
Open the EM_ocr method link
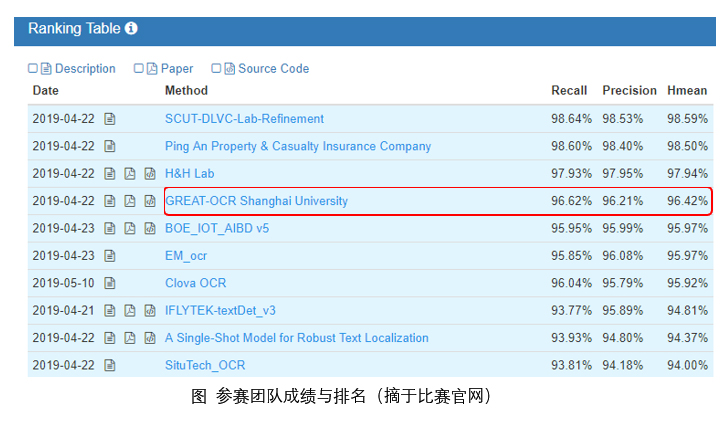[186, 256]
